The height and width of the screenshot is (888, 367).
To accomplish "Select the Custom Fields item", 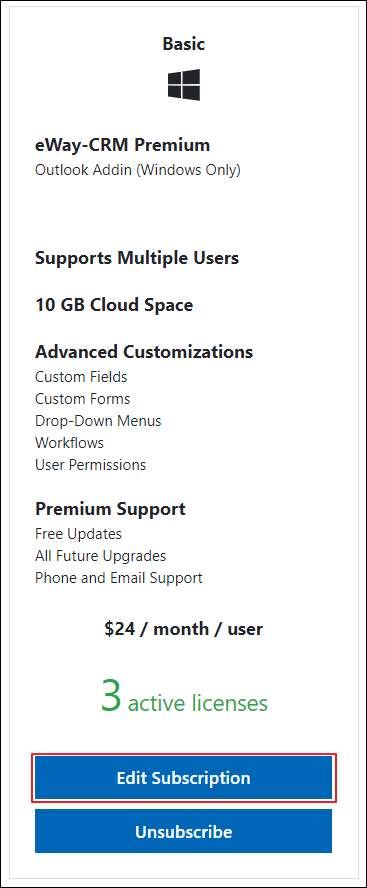I will (x=81, y=377).
